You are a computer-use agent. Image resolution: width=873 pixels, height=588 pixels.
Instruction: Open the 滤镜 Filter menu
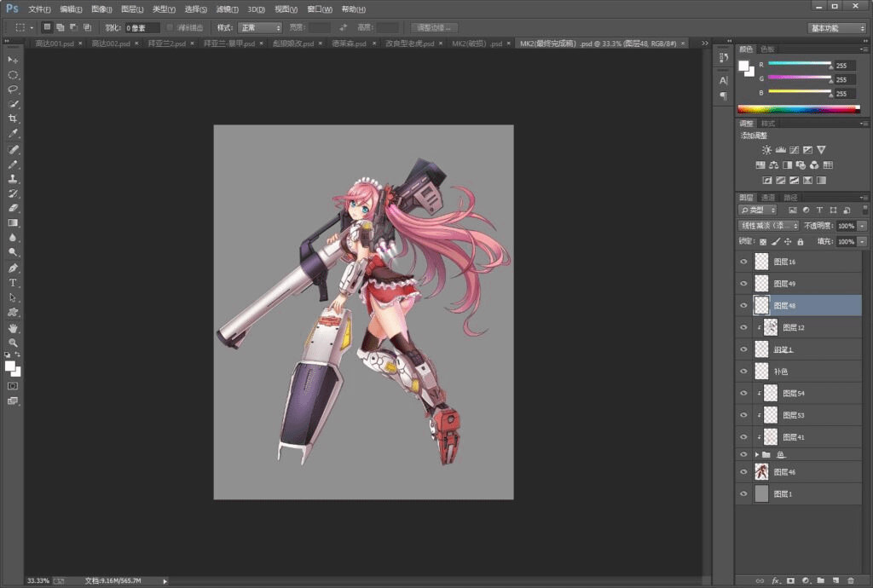227,9
